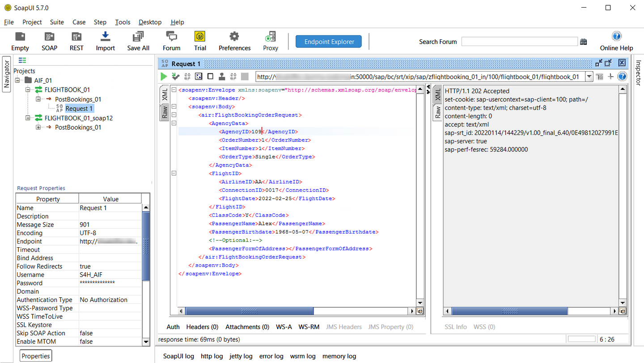Fold the AgencyData XML element
The width and height of the screenshot is (644, 363).
click(x=174, y=123)
